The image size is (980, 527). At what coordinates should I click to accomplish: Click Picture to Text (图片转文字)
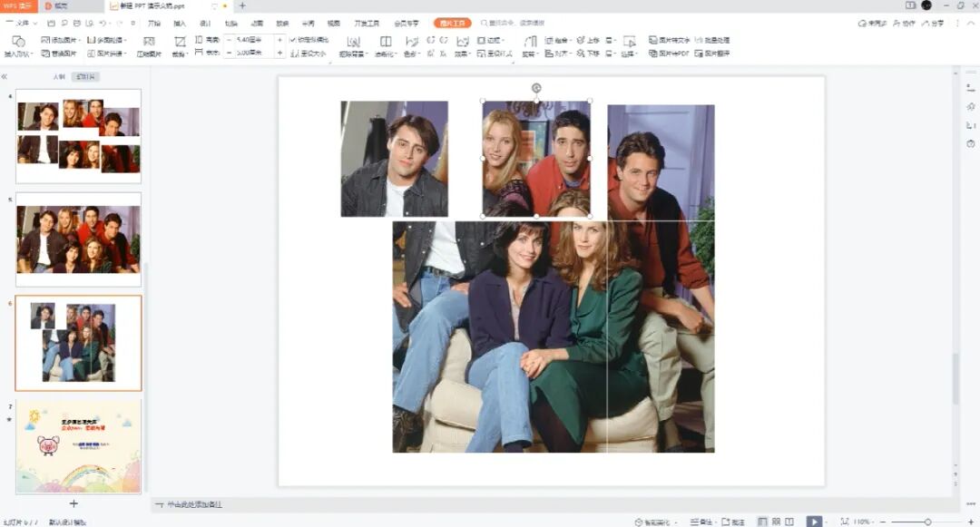[x=670, y=40]
